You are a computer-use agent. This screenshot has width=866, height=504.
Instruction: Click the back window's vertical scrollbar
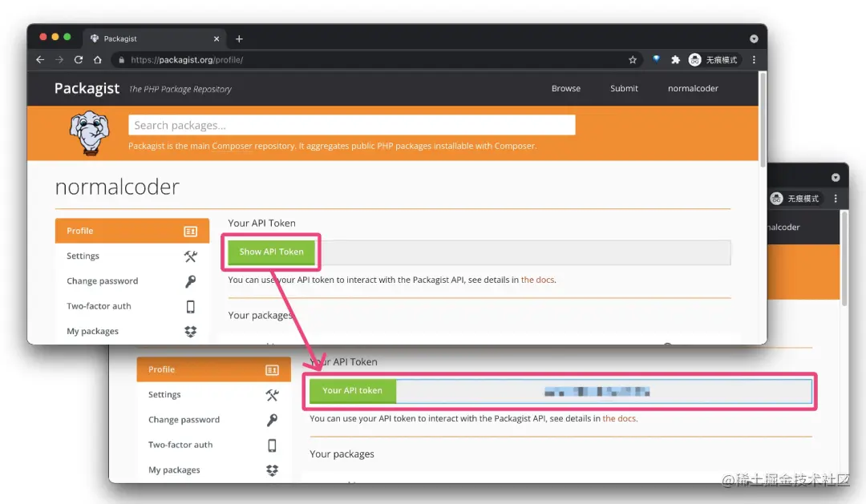[844, 258]
